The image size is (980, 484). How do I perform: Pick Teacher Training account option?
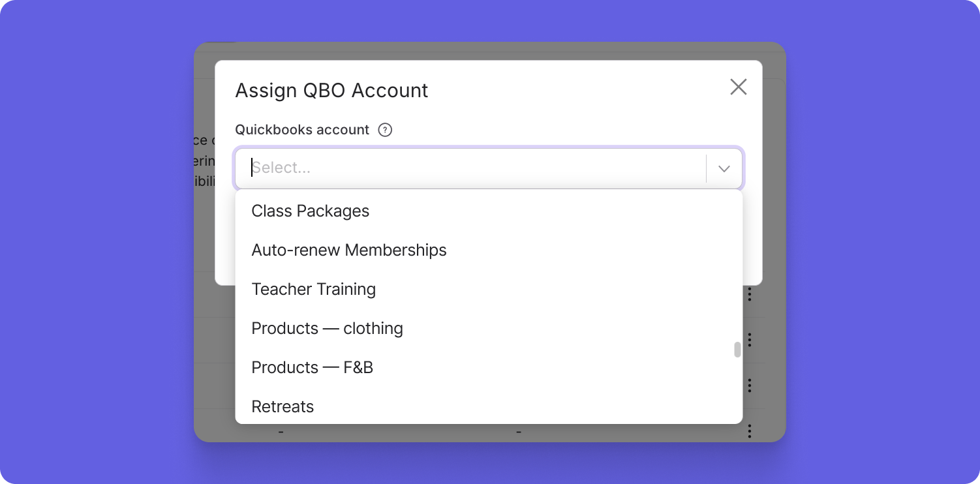tap(489, 290)
